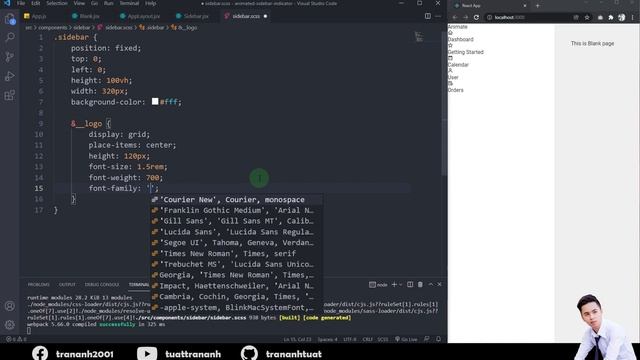
Task: Close the React App browser tab
Action: pyautogui.click(x=525, y=6)
